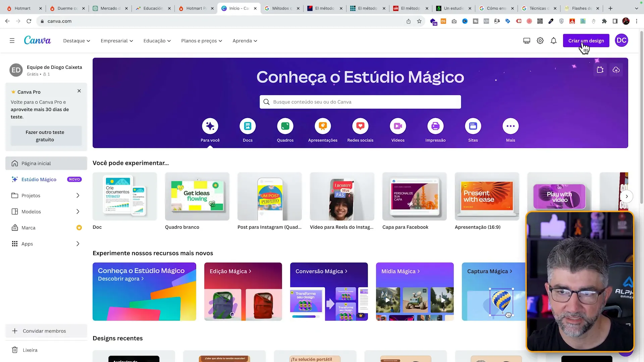This screenshot has width=644, height=362.
Task: Select the Post para Instagram thumbnail
Action: pyautogui.click(x=270, y=196)
